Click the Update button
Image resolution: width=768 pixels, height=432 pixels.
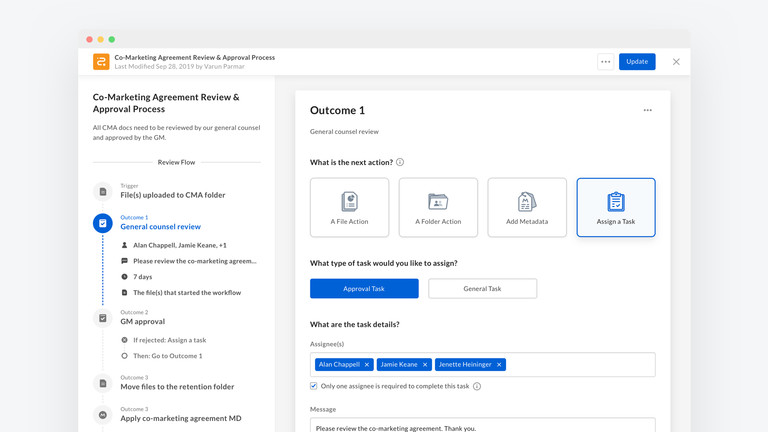pos(637,62)
